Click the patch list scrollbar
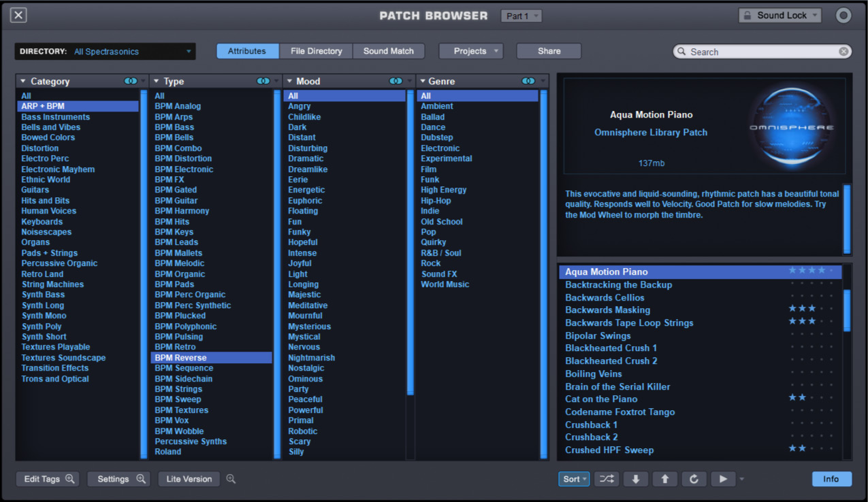 (847, 310)
